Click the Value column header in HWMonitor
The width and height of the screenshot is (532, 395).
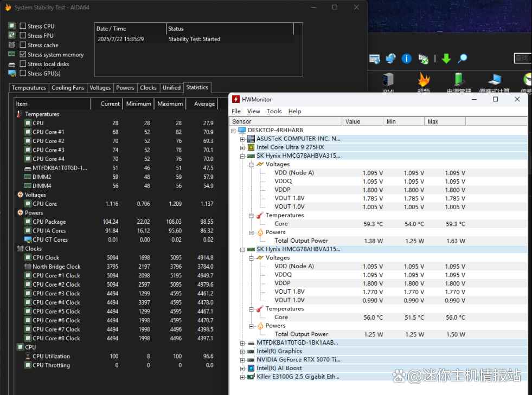362,121
